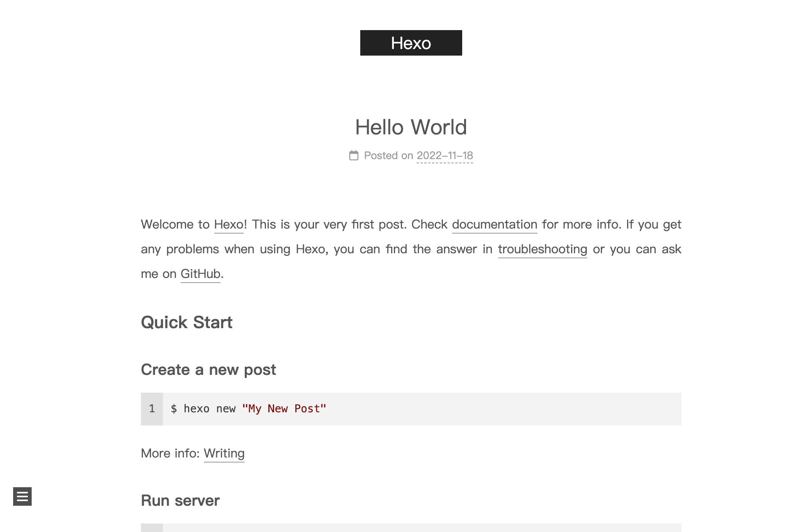Visit the GitHub link
Screen dimensions: 807x532
[x=200, y=274]
